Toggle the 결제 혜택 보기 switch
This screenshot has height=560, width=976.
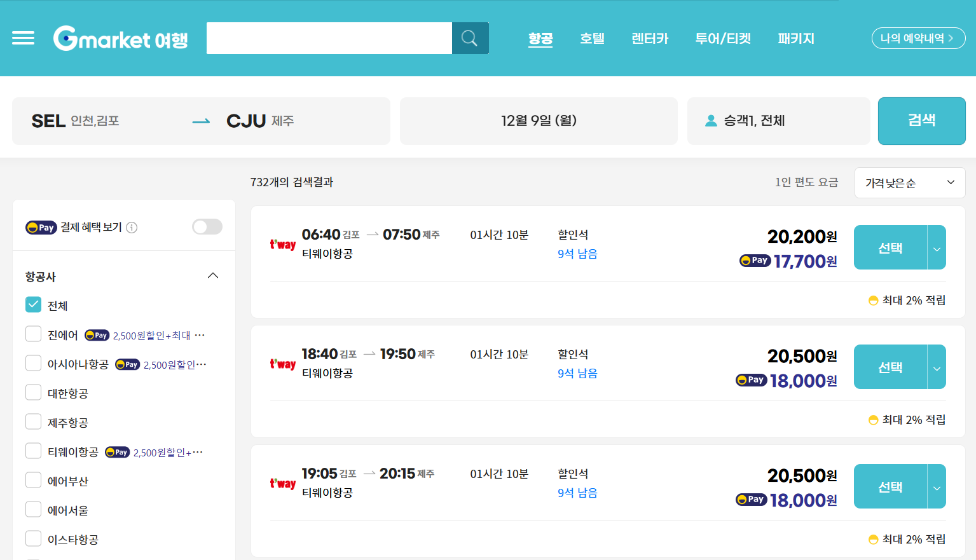tap(207, 227)
